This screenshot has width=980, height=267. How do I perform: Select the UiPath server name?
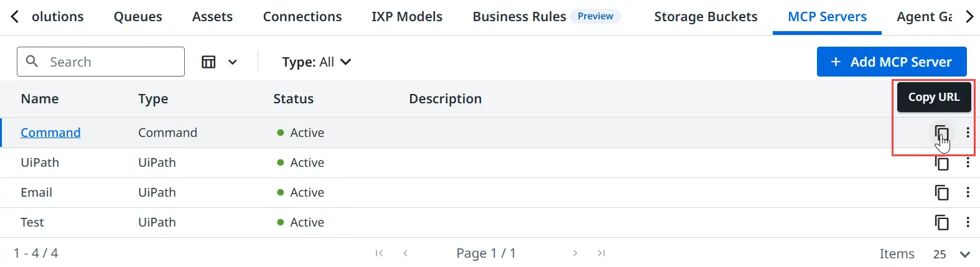point(40,162)
